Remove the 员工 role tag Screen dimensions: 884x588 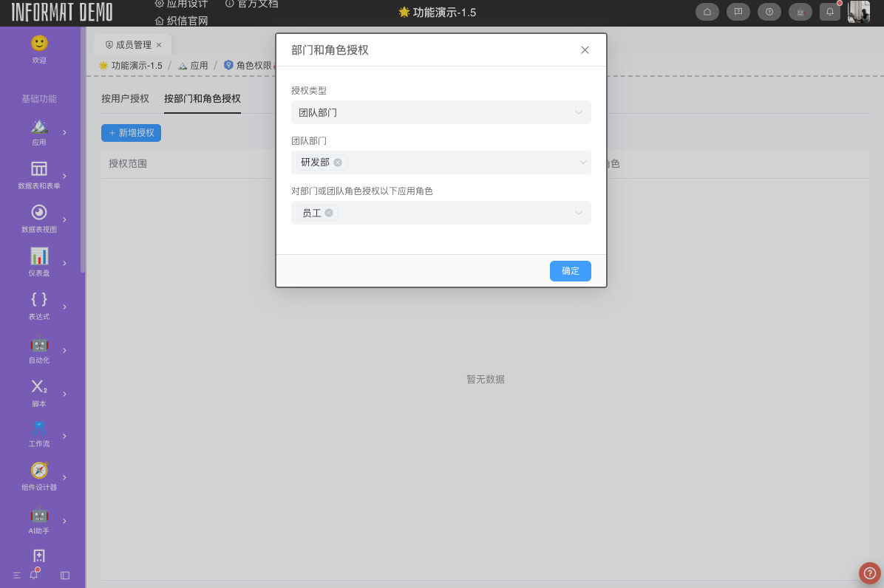(329, 213)
